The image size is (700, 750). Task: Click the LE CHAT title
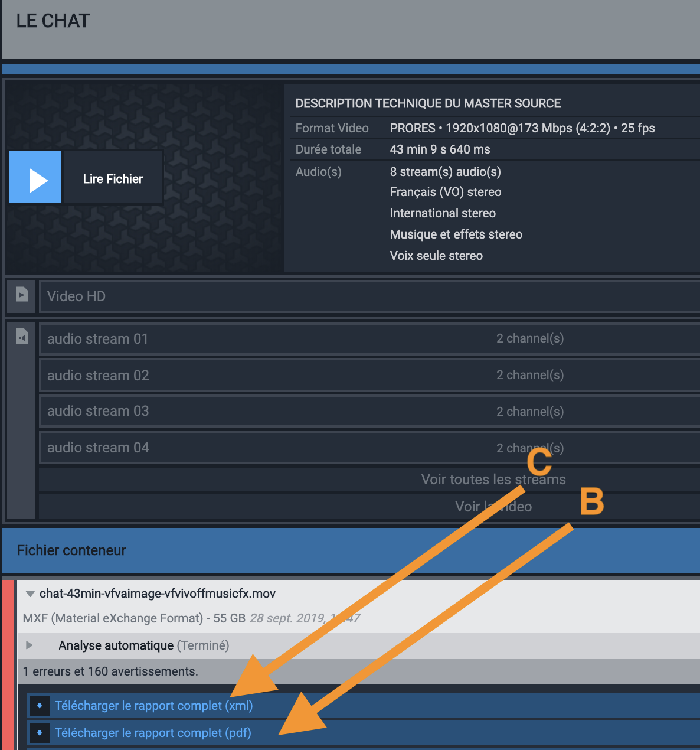pyautogui.click(x=53, y=21)
